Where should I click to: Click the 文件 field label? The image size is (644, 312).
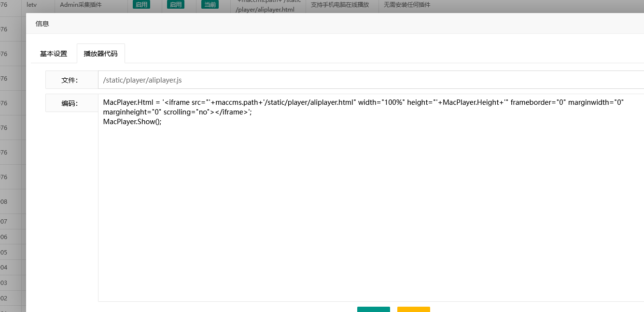coord(70,80)
